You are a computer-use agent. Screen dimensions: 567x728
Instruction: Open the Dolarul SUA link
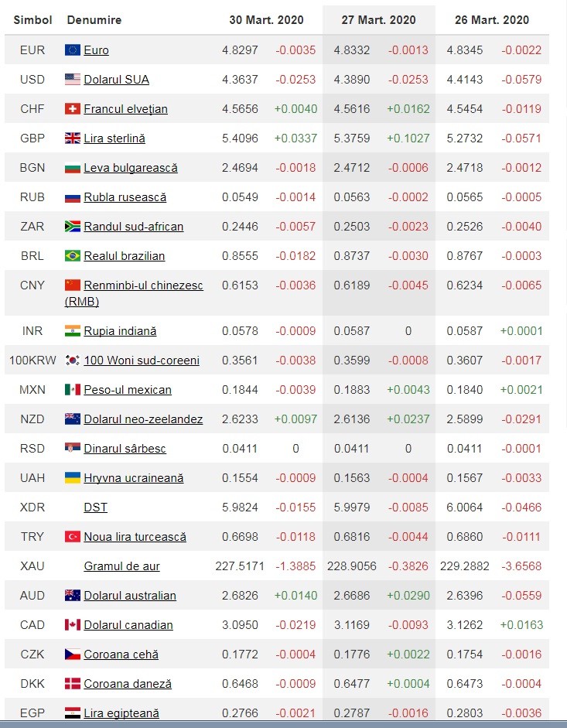[116, 80]
